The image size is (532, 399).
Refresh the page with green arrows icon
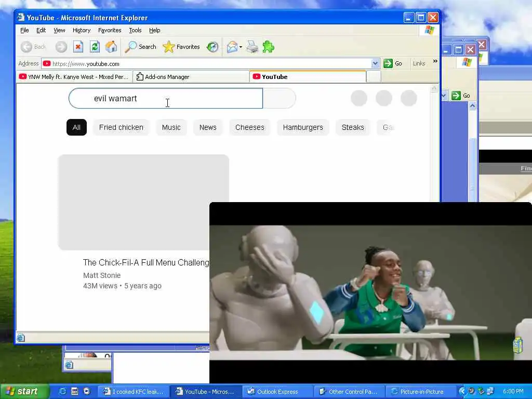(95, 47)
